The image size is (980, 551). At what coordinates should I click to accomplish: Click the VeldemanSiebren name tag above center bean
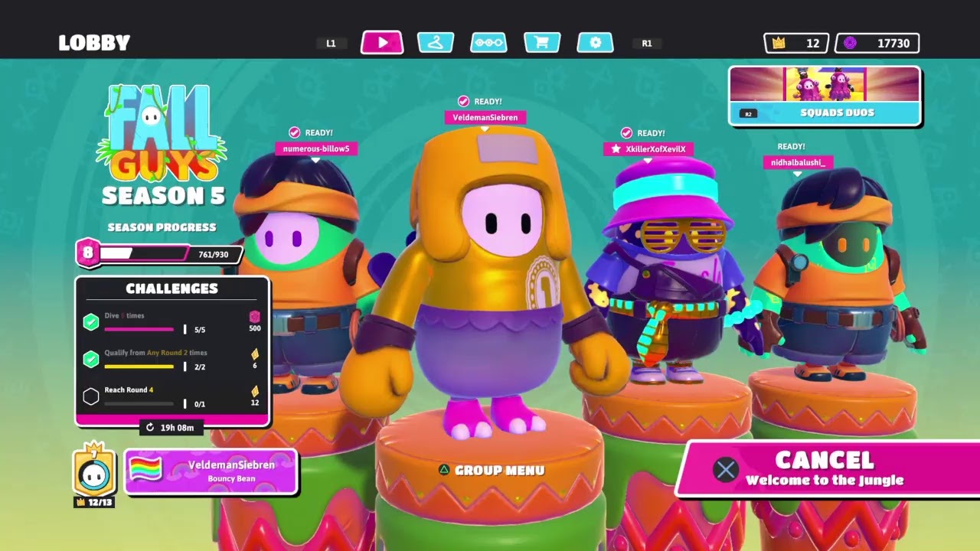[x=485, y=117]
